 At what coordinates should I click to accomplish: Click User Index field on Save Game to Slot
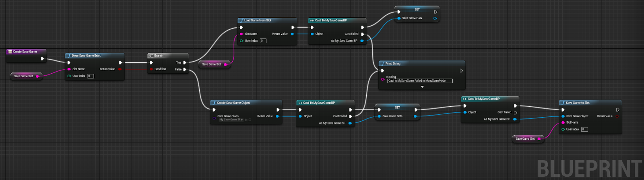click(584, 129)
